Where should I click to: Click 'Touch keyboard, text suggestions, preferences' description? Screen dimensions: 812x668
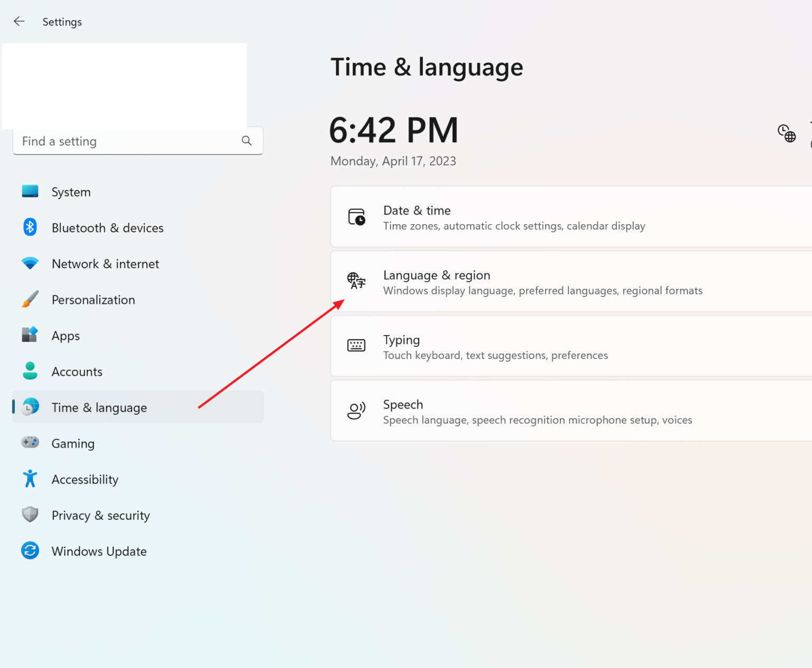(x=496, y=356)
